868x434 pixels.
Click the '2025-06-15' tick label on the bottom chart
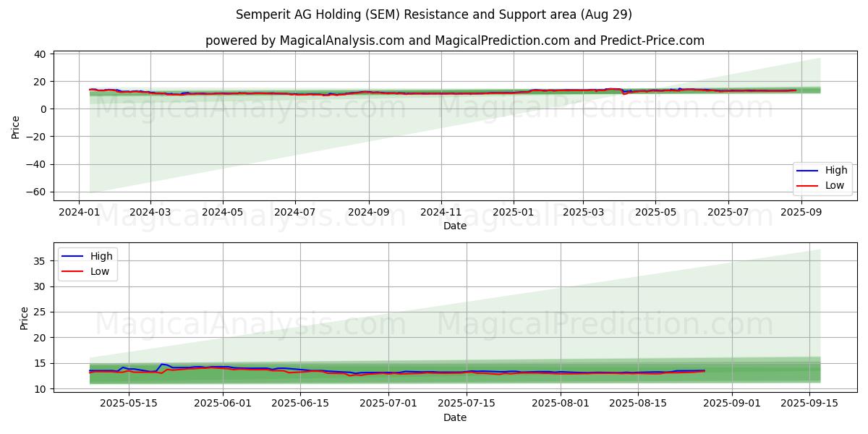point(299,404)
